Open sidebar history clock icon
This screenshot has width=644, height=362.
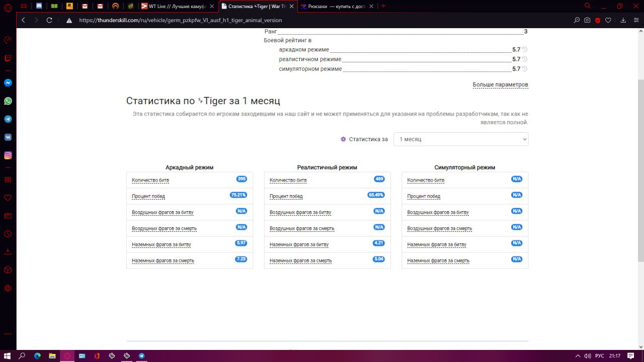click(8, 234)
